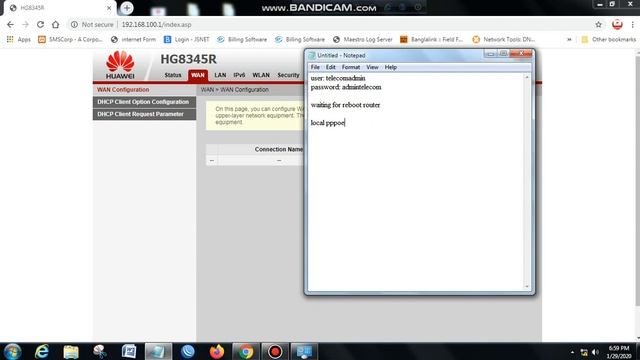Viewport: 640px width, 360px height.
Task: Click the browser forward arrow
Action: [25, 24]
